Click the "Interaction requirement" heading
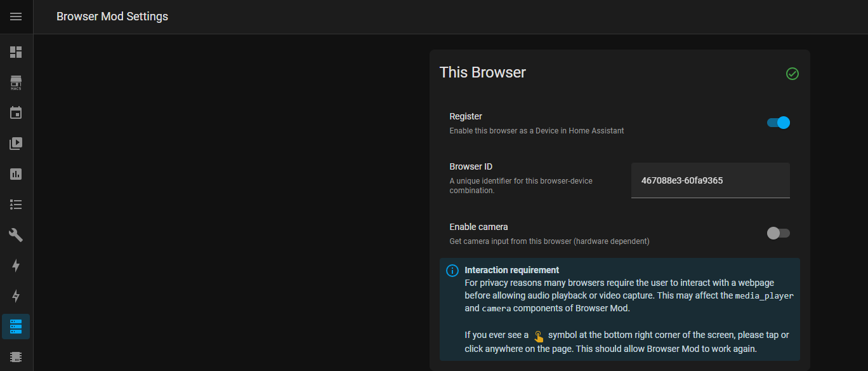This screenshot has height=371, width=868. click(x=512, y=270)
